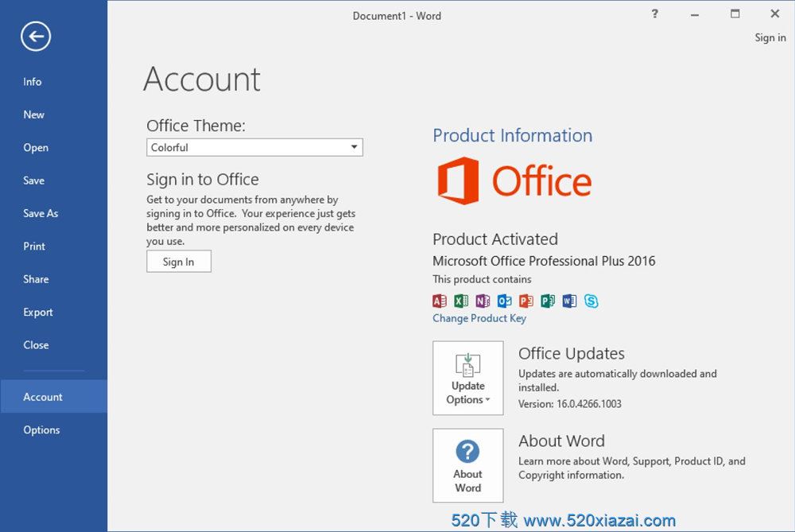
Task: Click the Sign in to Office heading
Action: pyautogui.click(x=203, y=180)
